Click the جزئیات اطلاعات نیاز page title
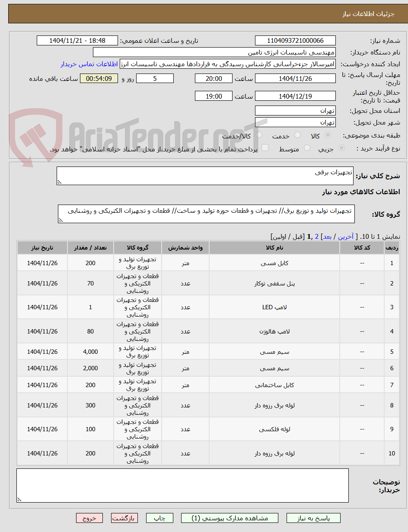Image resolution: width=408 pixels, height=532 pixels. point(369,14)
